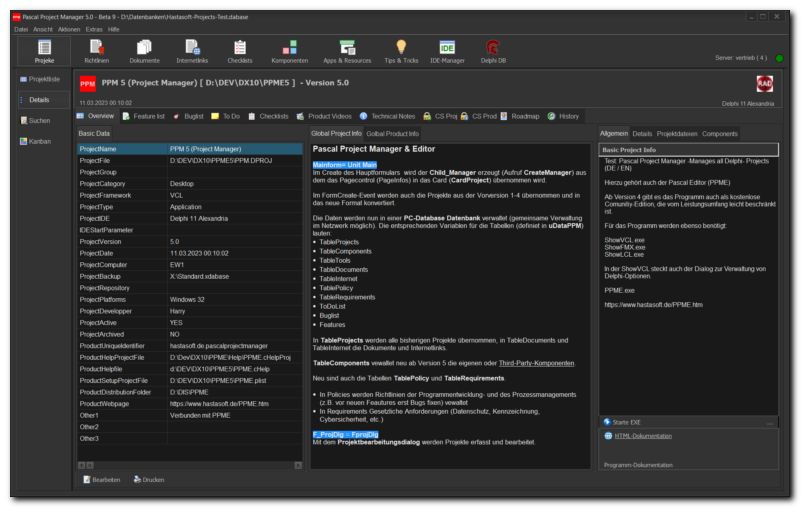Click the RAD Studio logo icon

tap(765, 84)
